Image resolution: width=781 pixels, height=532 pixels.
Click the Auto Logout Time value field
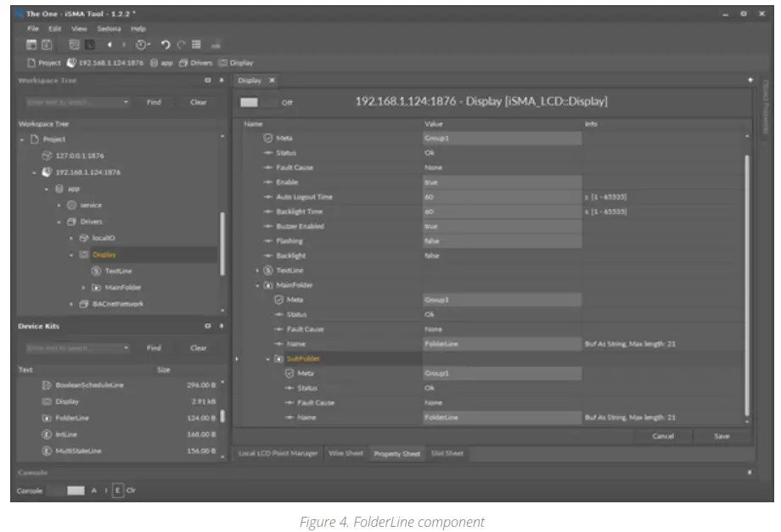click(x=502, y=197)
